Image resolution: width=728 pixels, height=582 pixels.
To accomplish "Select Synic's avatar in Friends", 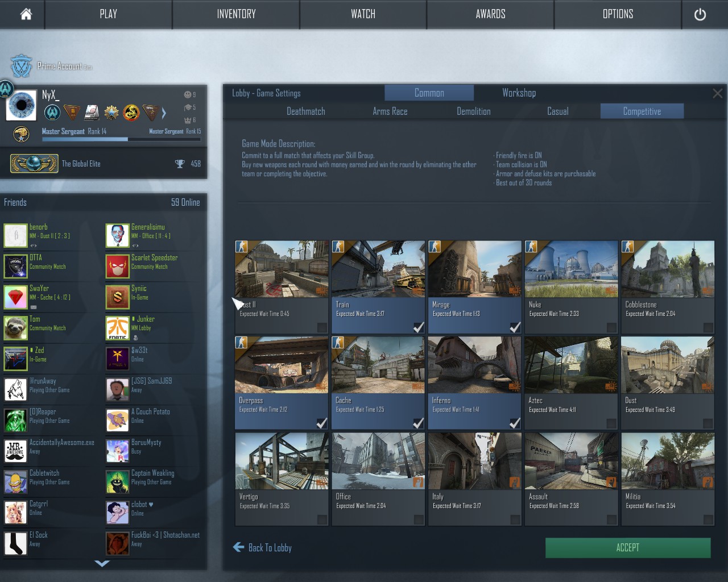I will pos(117,297).
